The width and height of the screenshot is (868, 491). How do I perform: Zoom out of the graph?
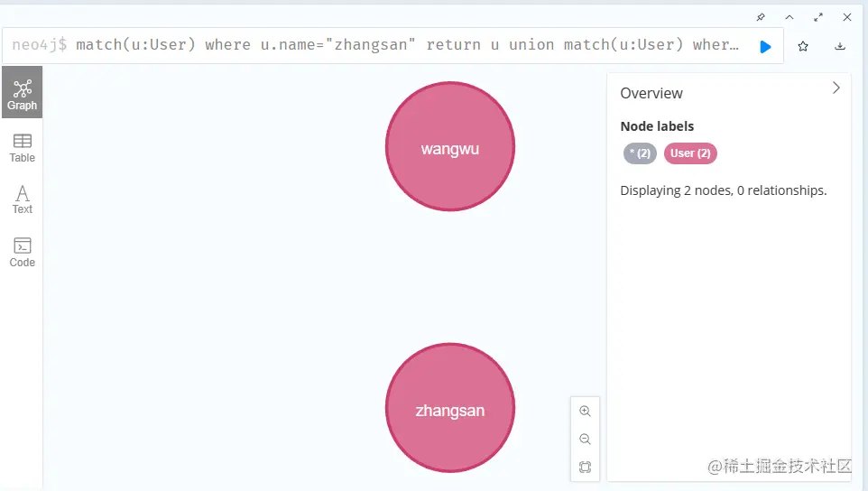[x=585, y=440]
